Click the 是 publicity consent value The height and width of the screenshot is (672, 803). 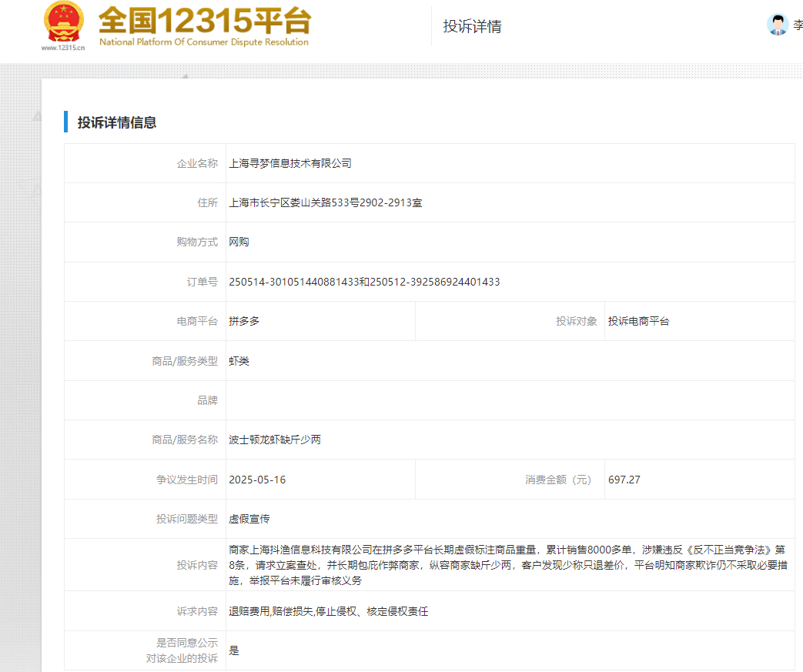click(234, 650)
